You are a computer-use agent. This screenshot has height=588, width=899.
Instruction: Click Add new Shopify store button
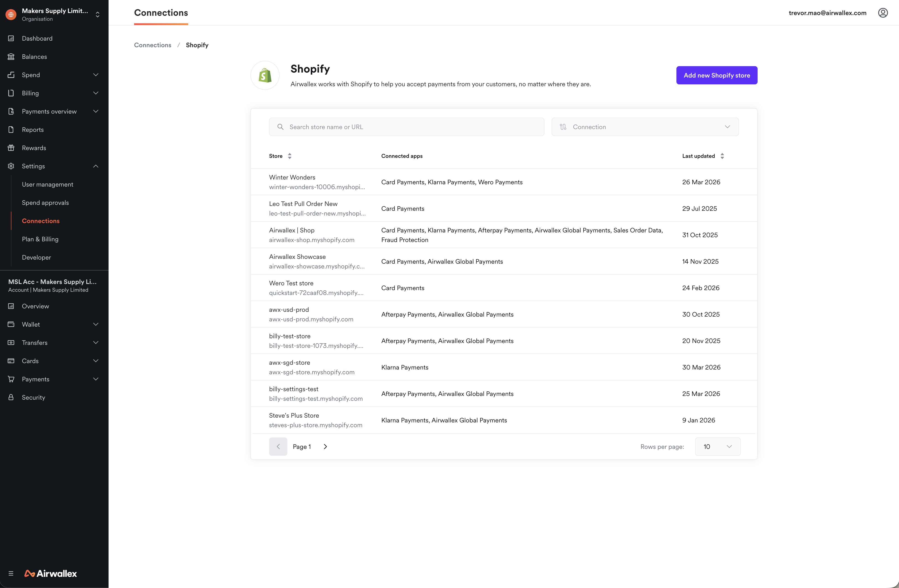click(717, 75)
